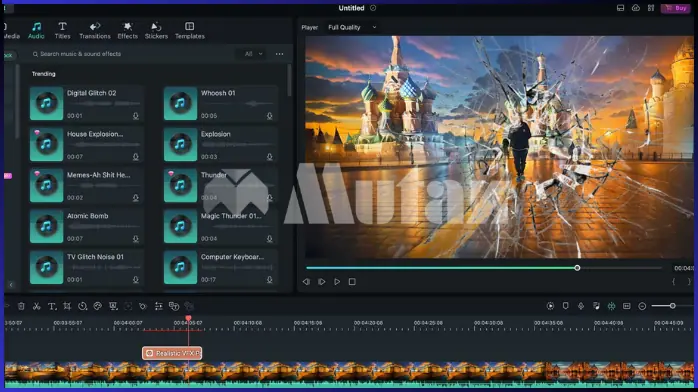The height and width of the screenshot is (392, 698).
Task: Play the video preview
Action: click(x=337, y=282)
